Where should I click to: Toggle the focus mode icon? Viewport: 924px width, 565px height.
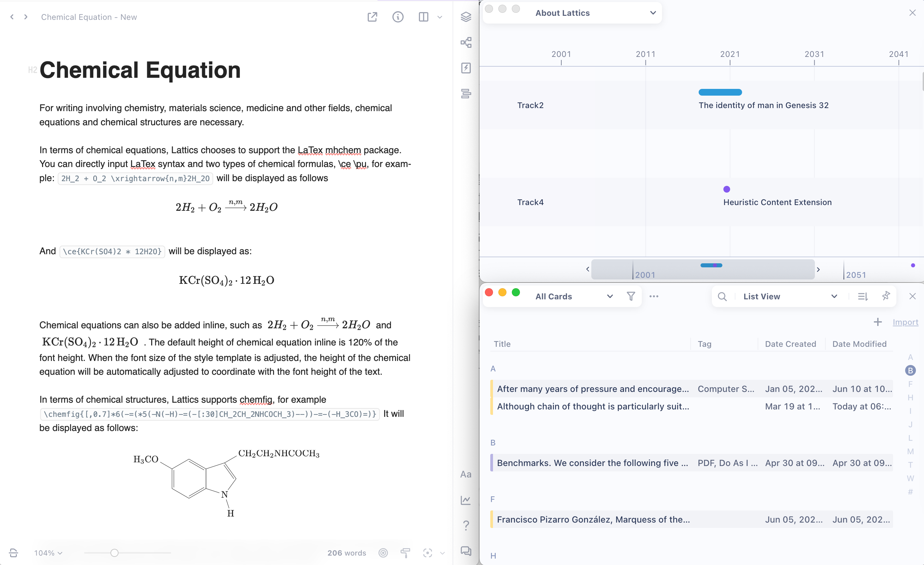[428, 553]
